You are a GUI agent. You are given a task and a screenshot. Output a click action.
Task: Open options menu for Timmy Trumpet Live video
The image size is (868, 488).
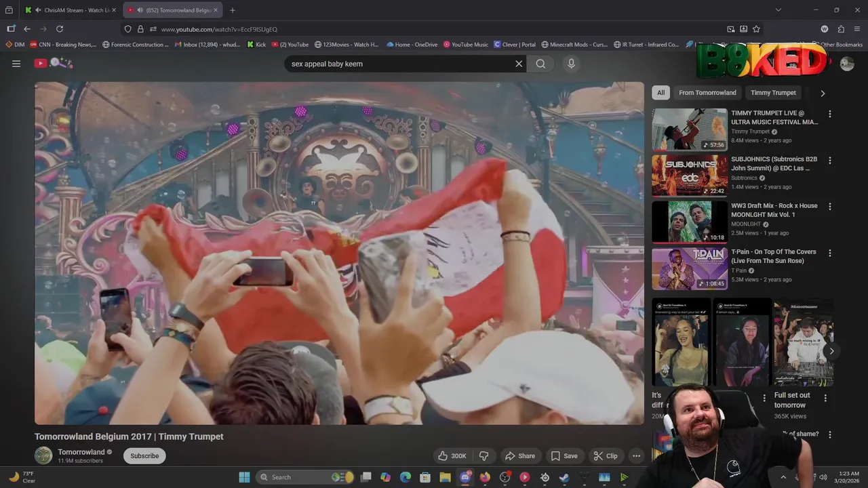[829, 114]
